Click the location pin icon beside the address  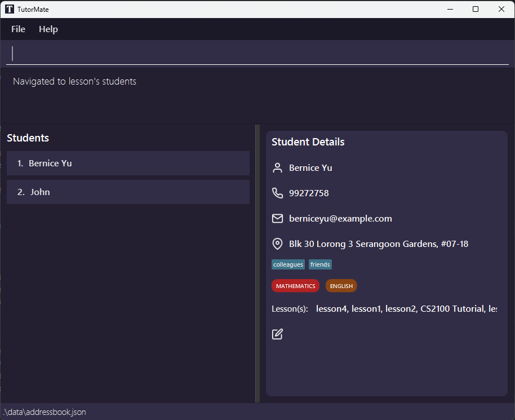277,244
